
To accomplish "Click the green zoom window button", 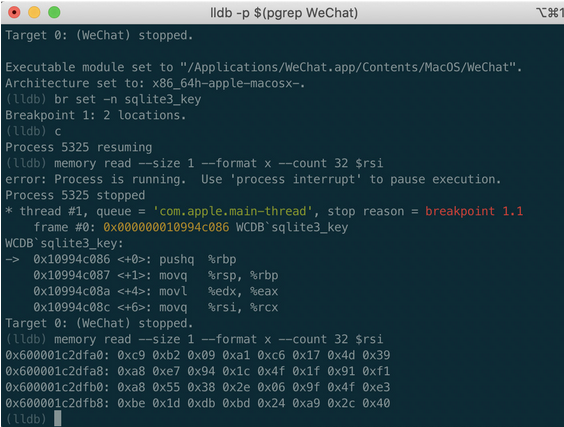I will 54,13.
